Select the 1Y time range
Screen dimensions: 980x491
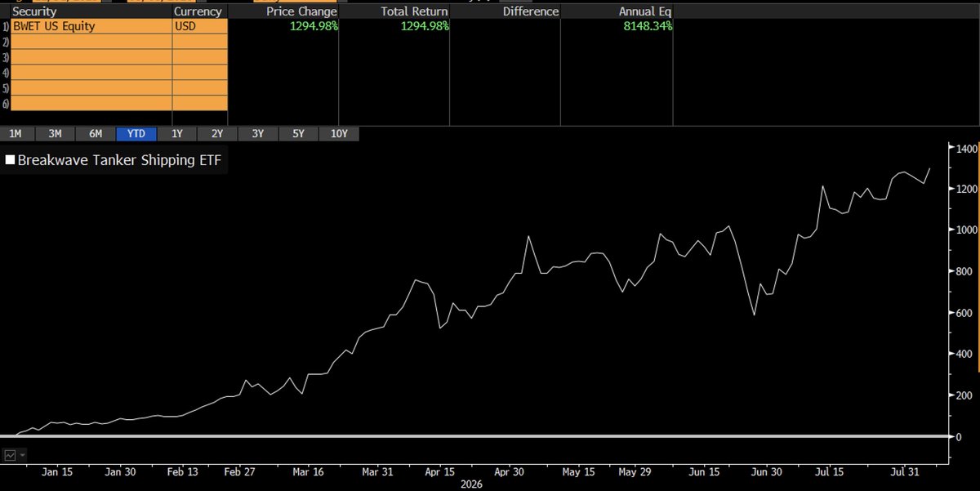[176, 134]
